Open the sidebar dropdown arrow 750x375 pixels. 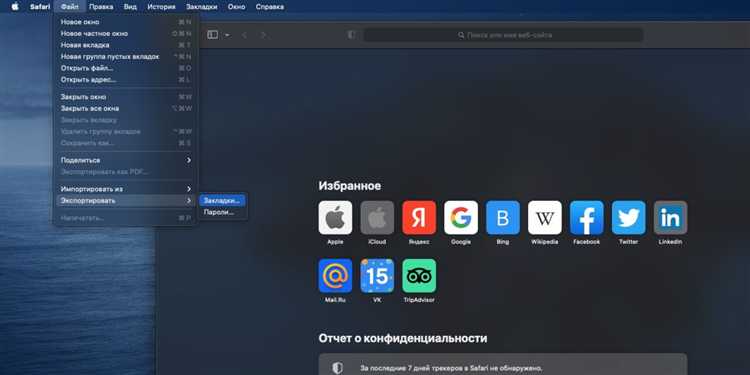coord(227,35)
